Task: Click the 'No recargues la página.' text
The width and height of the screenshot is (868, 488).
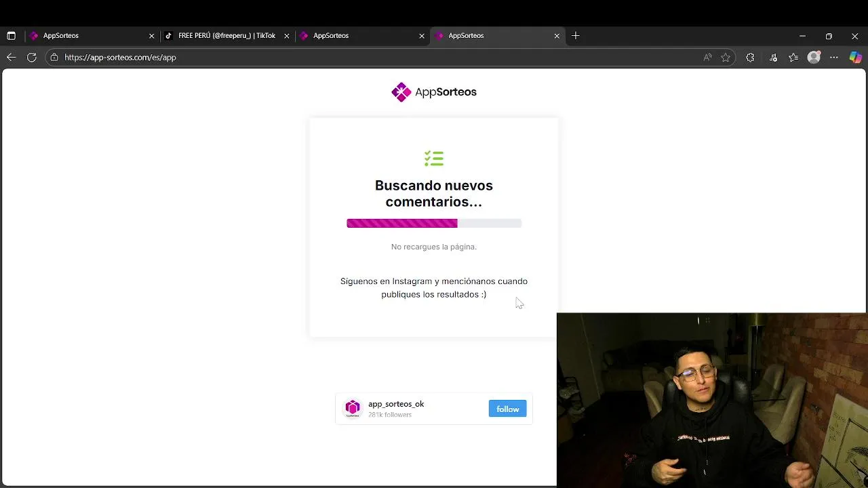Action: [x=434, y=247]
